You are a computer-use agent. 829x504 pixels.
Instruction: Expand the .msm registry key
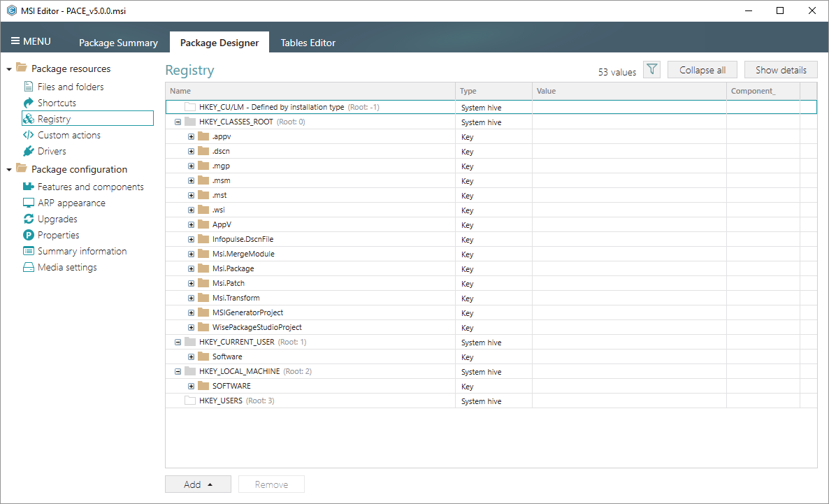tap(192, 181)
